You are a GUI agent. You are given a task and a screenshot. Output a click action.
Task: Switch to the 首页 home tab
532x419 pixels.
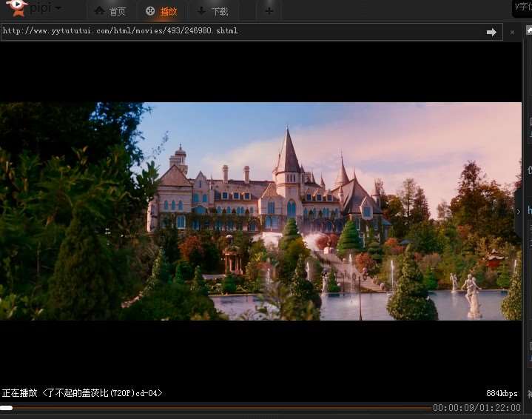110,11
